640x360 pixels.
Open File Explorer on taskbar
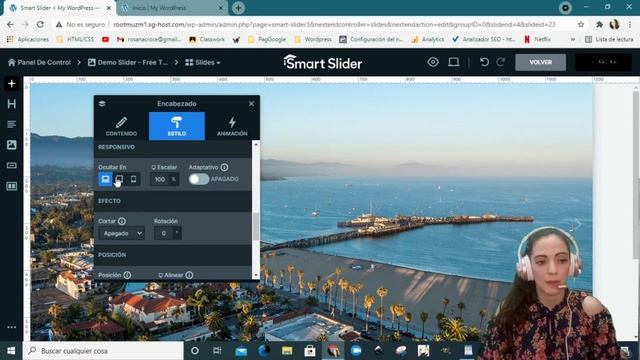coord(287,351)
